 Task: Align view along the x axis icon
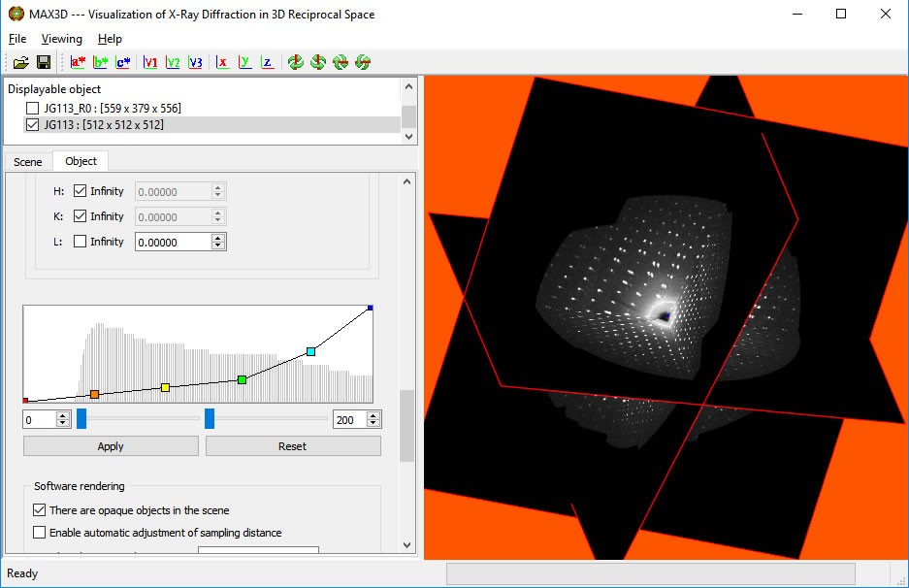coord(223,62)
